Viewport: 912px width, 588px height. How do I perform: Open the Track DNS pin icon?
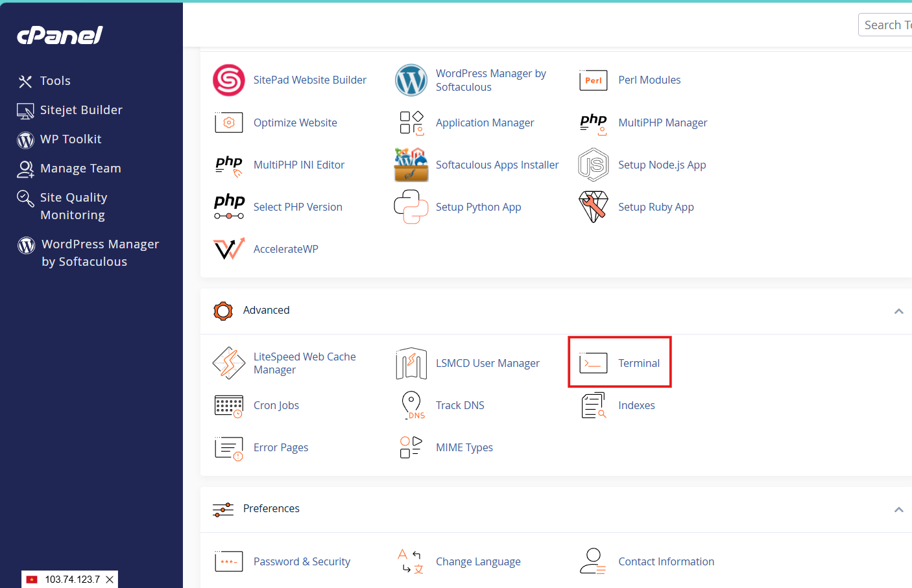click(413, 405)
